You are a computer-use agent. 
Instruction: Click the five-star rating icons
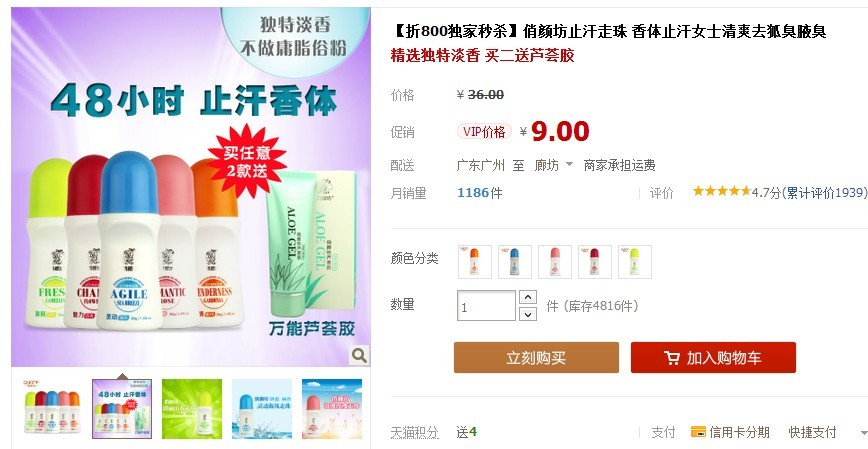coord(721,192)
